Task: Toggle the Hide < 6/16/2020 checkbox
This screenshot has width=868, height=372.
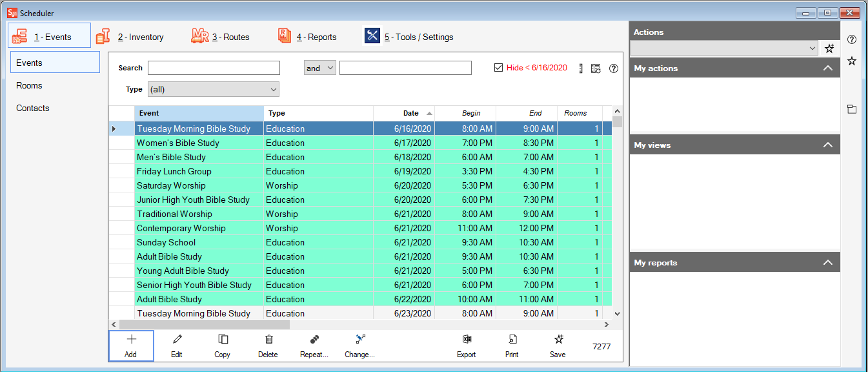Action: (x=498, y=68)
